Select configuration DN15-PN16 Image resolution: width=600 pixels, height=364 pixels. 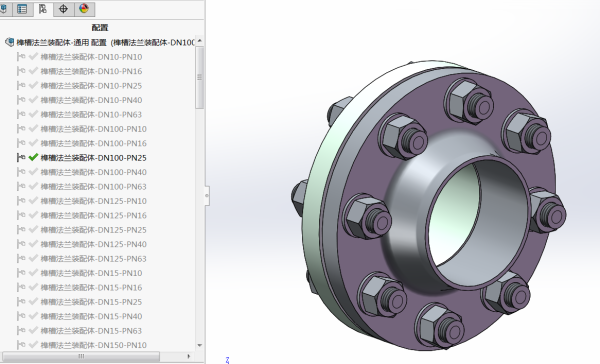(91, 287)
